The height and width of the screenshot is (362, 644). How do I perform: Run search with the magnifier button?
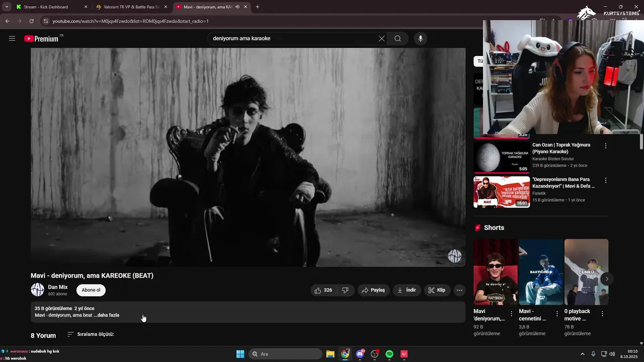(397, 39)
